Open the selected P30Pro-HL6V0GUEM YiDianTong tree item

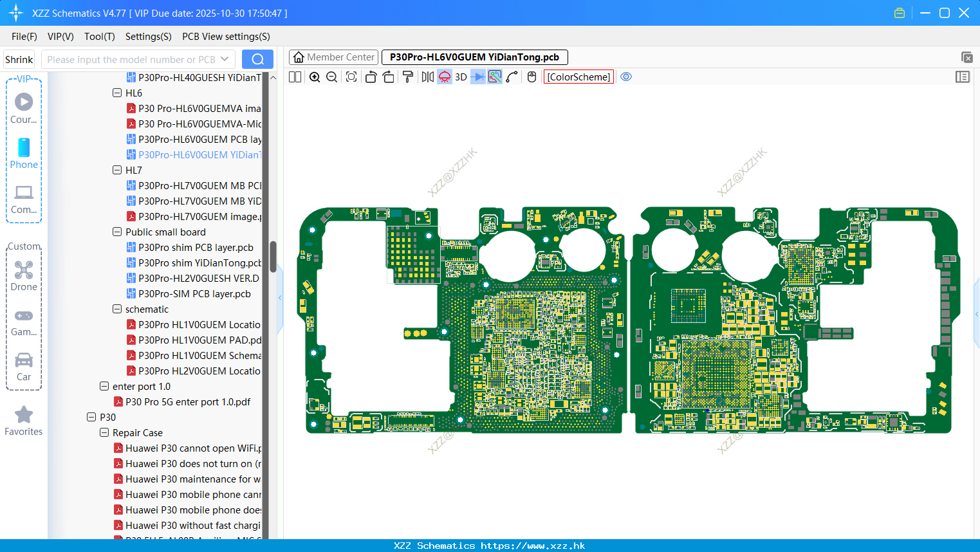[194, 154]
